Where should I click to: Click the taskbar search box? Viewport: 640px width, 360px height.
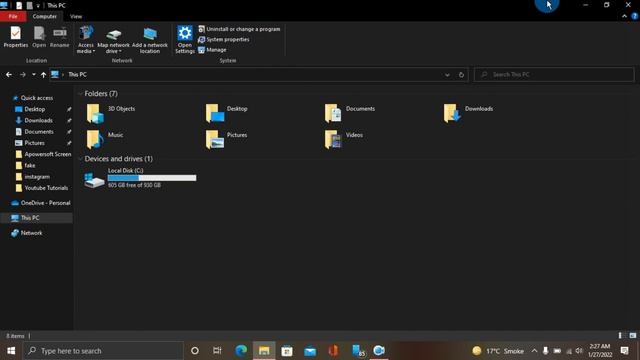click(103, 351)
